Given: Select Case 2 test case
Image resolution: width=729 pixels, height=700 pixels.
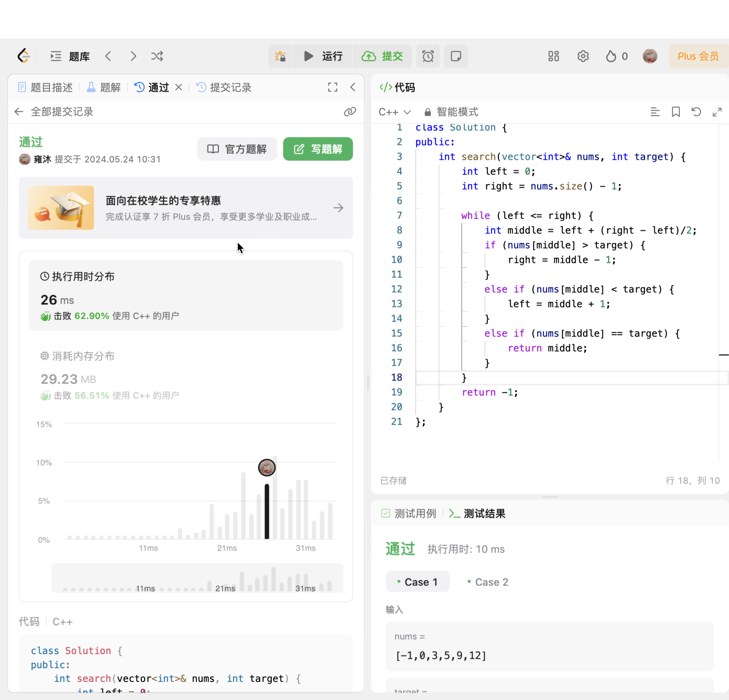Looking at the screenshot, I should 487,582.
